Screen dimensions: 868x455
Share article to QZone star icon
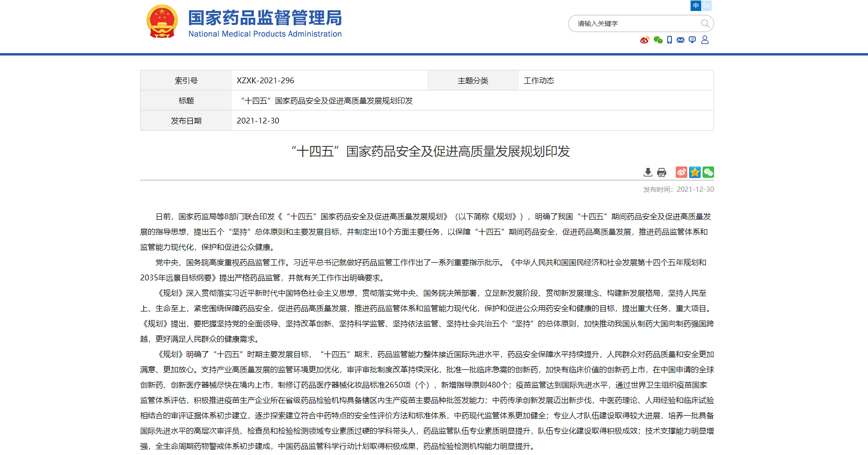(x=695, y=172)
